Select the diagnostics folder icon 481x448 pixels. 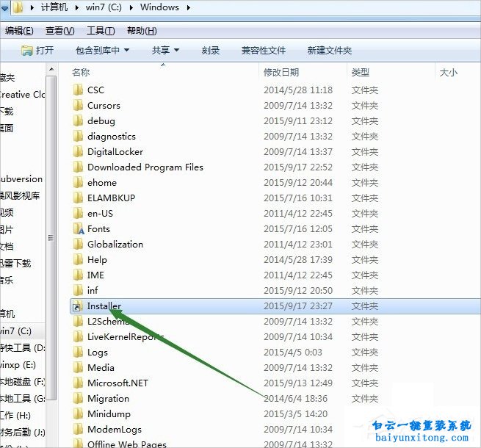click(78, 136)
